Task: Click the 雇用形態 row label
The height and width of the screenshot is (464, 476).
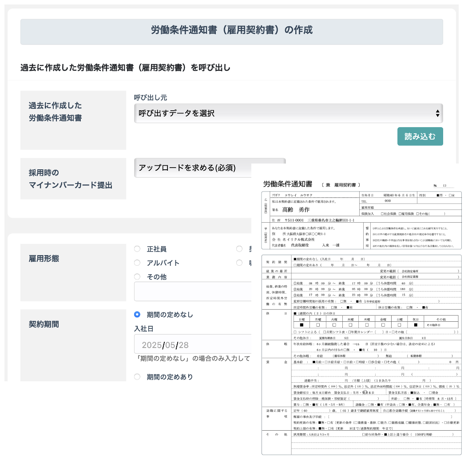Action: pyautogui.click(x=44, y=259)
